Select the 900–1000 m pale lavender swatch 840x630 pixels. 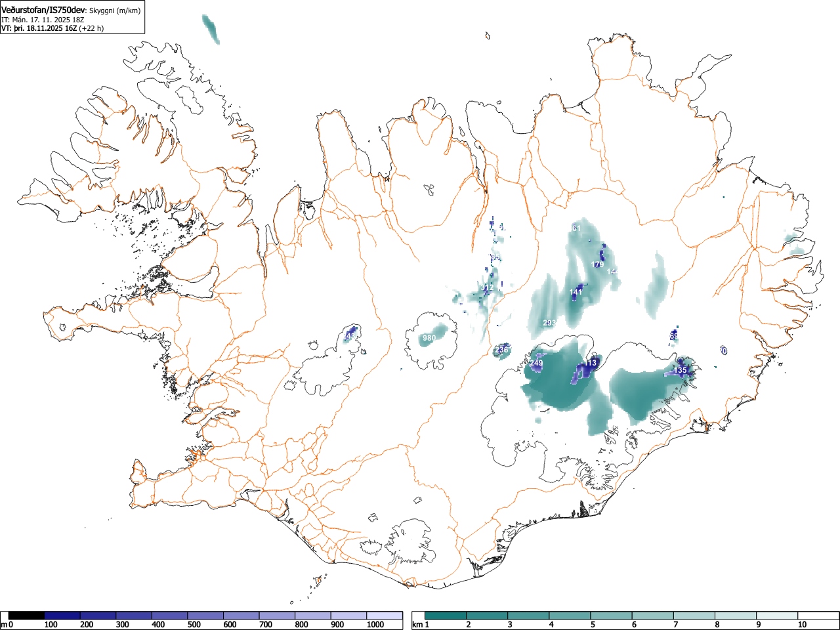coord(348,616)
